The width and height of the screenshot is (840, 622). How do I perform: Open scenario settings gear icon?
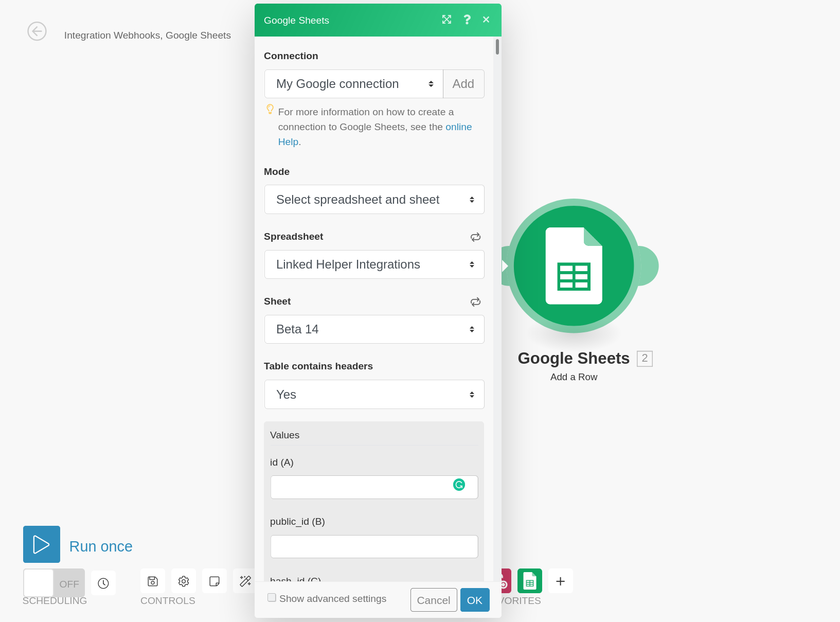click(184, 581)
